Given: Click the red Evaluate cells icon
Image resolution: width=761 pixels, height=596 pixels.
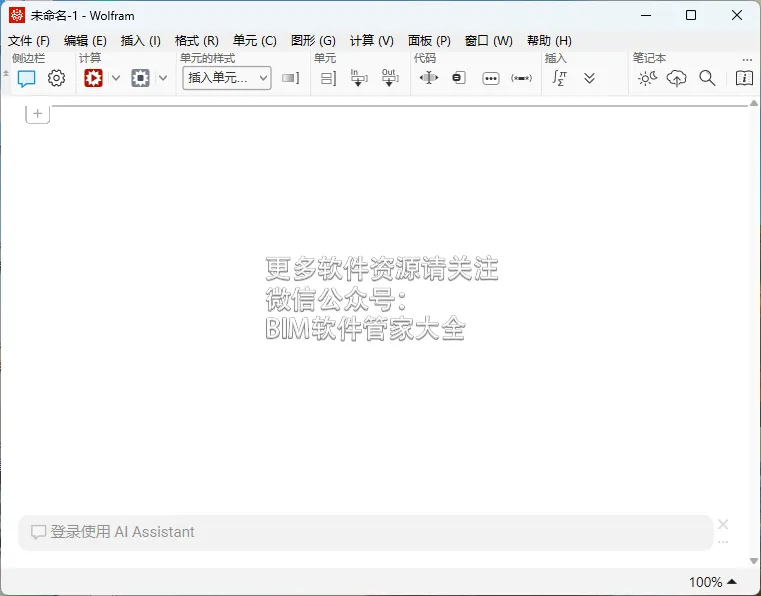Looking at the screenshot, I should 93,78.
